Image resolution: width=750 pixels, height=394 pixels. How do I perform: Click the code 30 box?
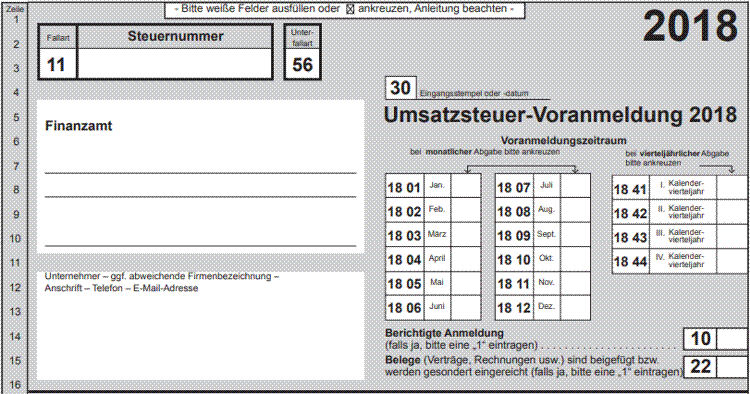[401, 88]
